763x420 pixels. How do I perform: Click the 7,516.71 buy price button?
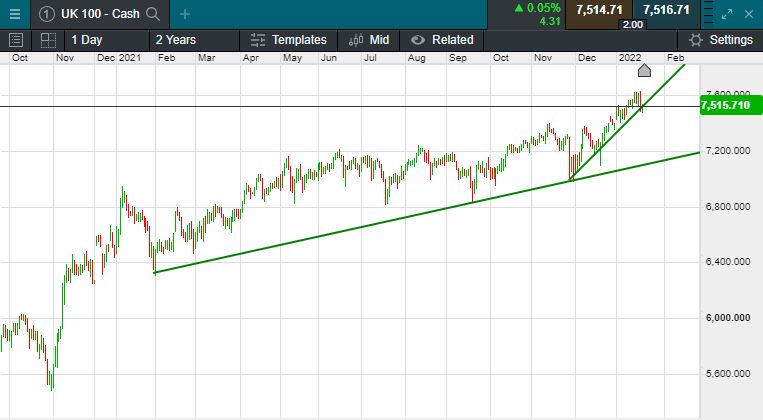(x=666, y=10)
